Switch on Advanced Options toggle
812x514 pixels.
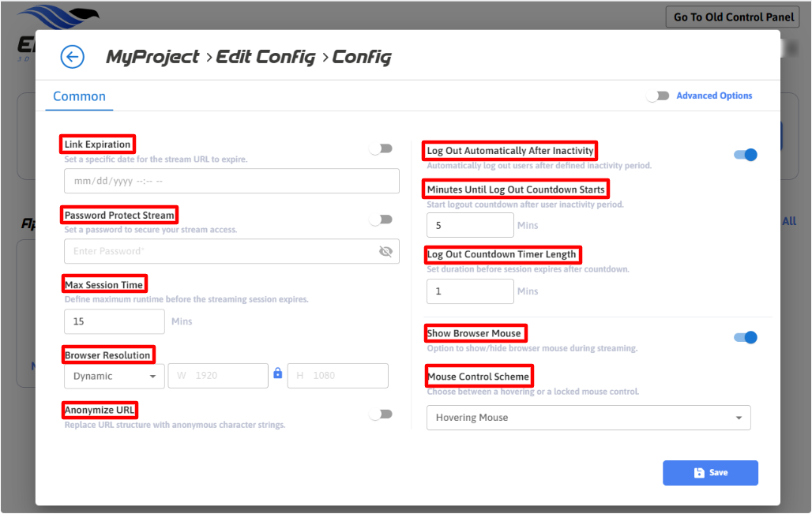658,96
